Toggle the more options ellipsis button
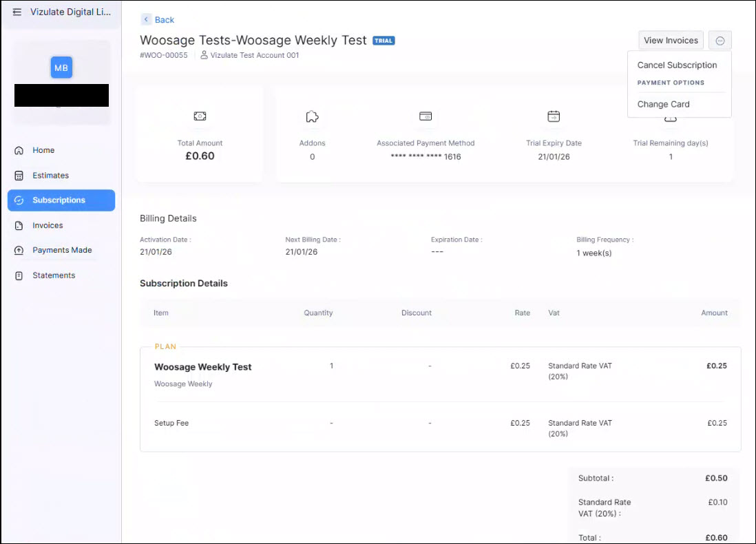Screen dimensions: 756x544 [720, 41]
